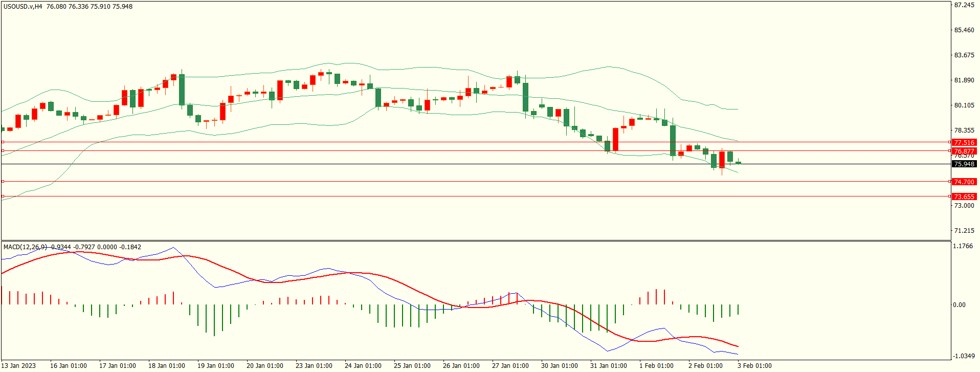
Task: Click the red 76.877 price level tag
Action: click(x=964, y=151)
